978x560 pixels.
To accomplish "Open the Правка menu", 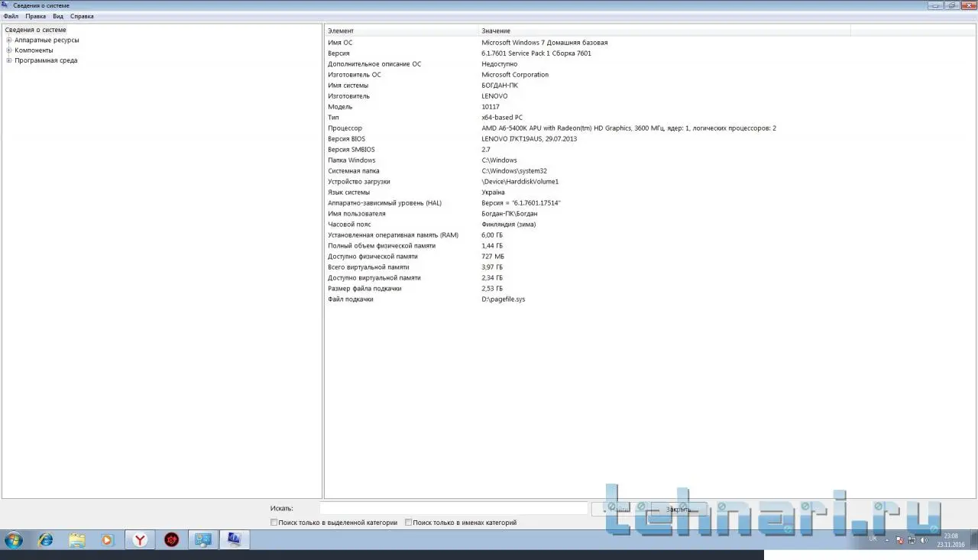I will point(36,16).
